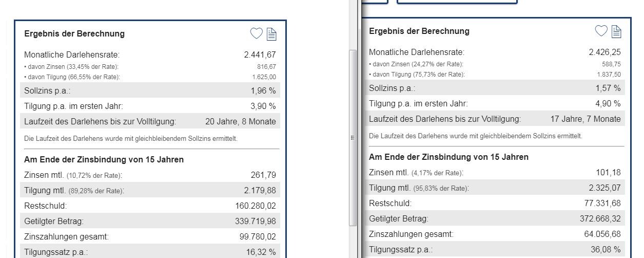Image resolution: width=644 pixels, height=258 pixels.
Task: Select the Sollzins value 1,96 %
Action: (x=263, y=91)
